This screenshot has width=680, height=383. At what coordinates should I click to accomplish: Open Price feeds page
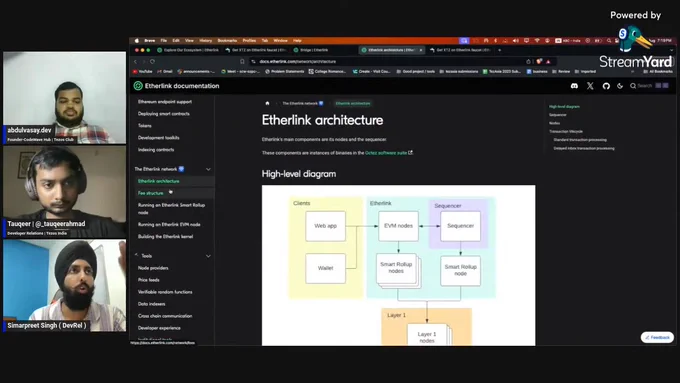pyautogui.click(x=148, y=280)
